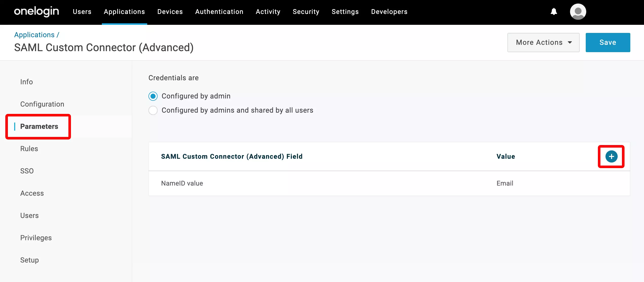The height and width of the screenshot is (282, 644).
Task: Switch to the Rules tab
Action: [x=29, y=149]
